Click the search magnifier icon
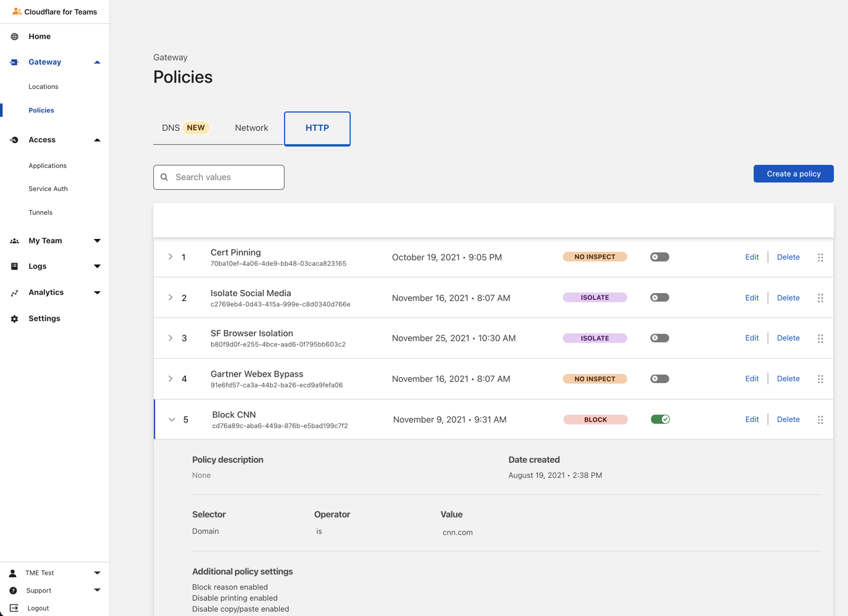 point(164,177)
